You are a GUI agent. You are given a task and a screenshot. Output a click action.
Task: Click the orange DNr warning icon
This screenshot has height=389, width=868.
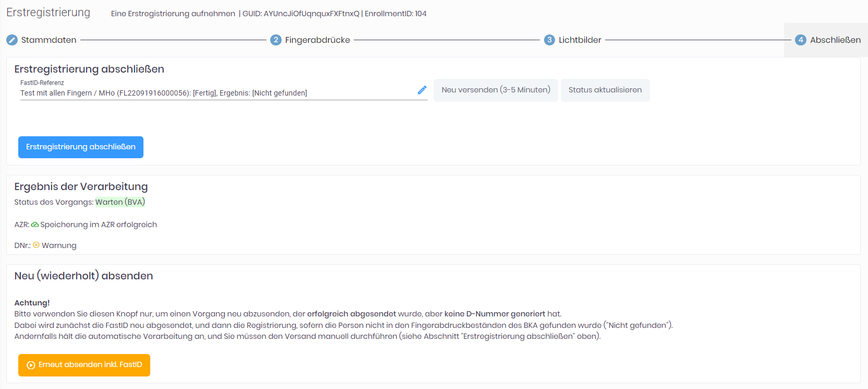point(36,245)
